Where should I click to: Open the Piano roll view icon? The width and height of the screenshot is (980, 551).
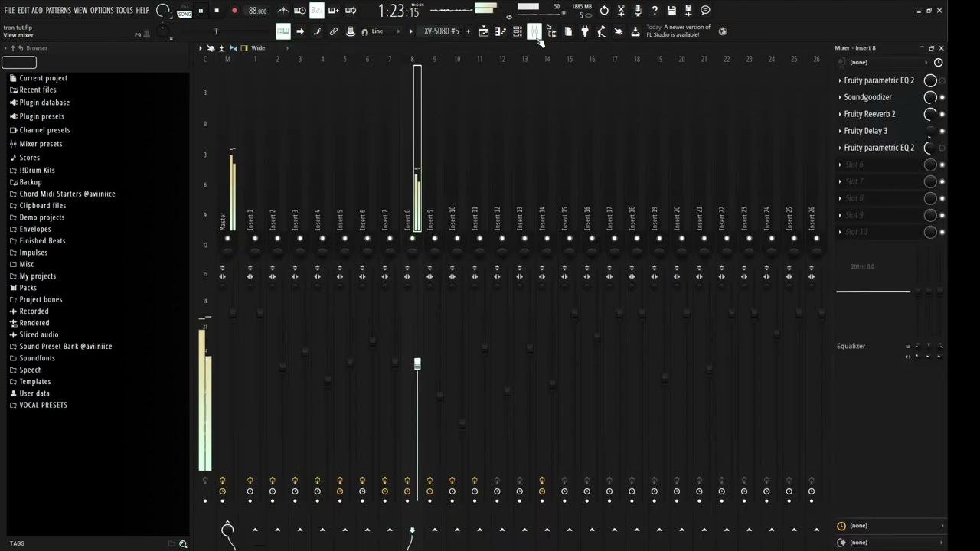pyautogui.click(x=501, y=31)
